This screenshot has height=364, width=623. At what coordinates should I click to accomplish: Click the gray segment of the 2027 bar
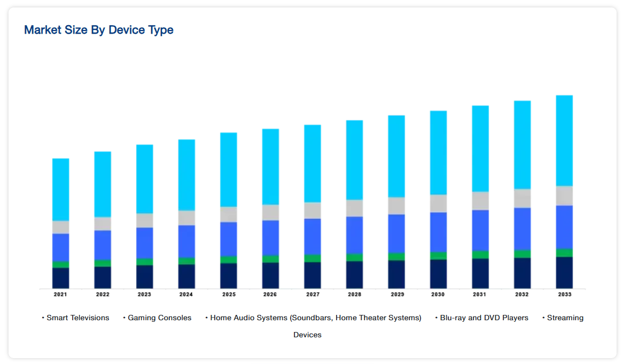(x=313, y=211)
